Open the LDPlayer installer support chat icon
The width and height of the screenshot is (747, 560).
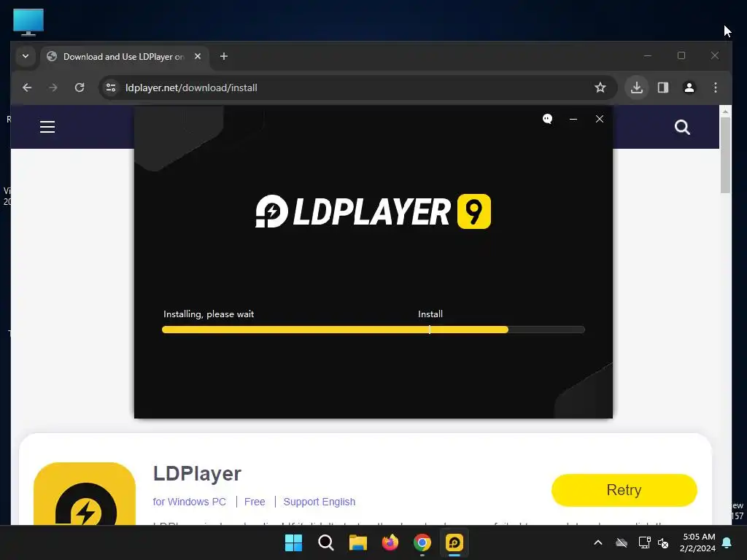547,119
